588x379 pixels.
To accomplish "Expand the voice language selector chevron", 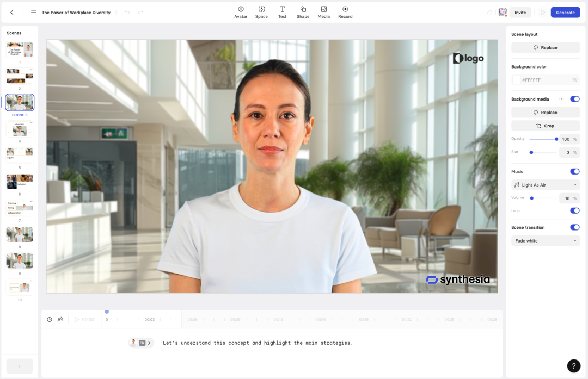I will click(x=149, y=343).
